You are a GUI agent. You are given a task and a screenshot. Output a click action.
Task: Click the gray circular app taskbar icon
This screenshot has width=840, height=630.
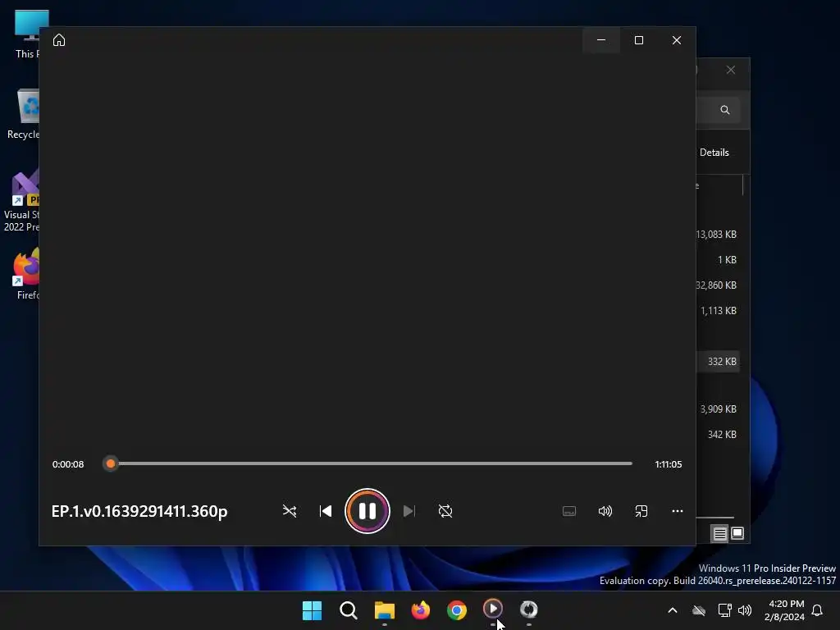click(x=529, y=609)
